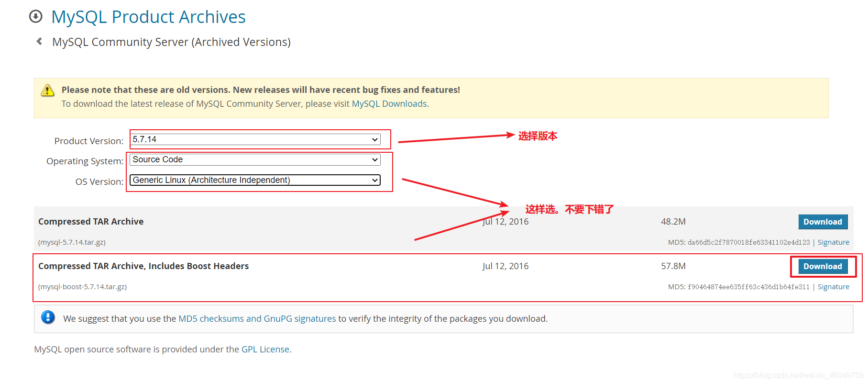Click the MySQL Product Archives title
The image size is (868, 384).
[x=148, y=17]
